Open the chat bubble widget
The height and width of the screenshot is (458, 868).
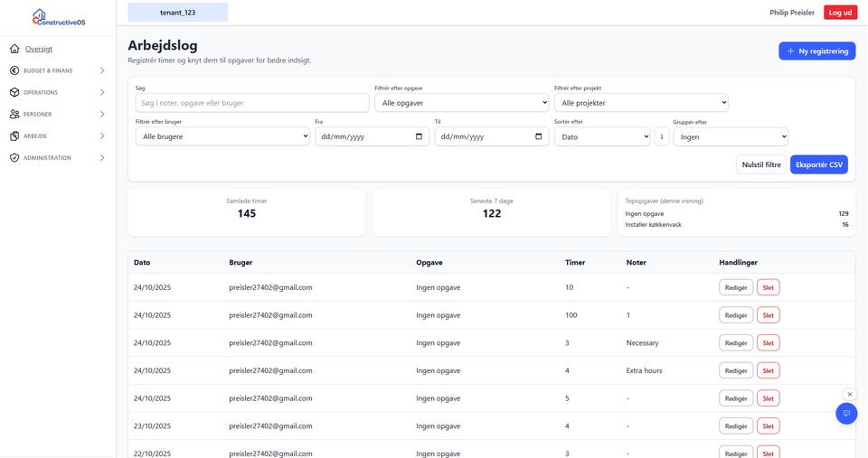846,413
